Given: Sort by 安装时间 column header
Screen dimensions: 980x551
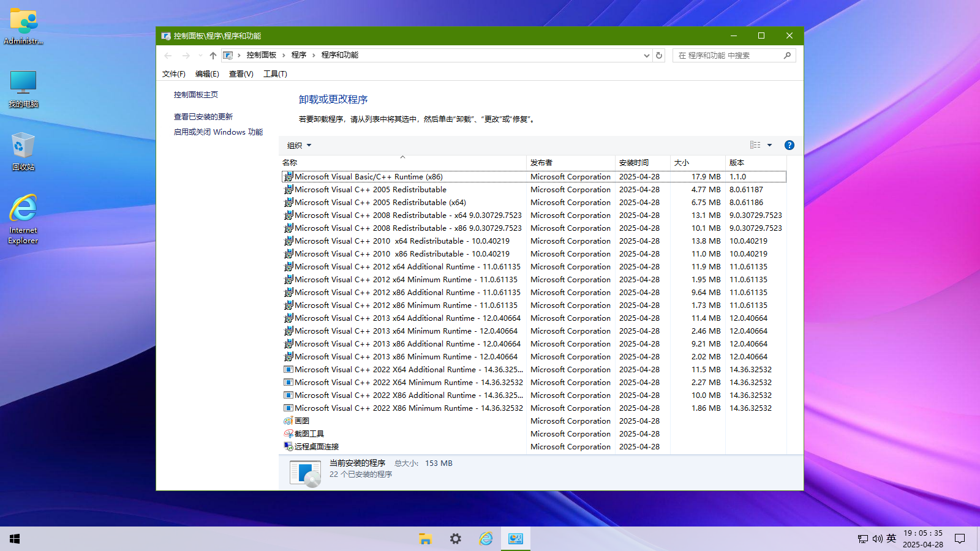Looking at the screenshot, I should [x=643, y=162].
